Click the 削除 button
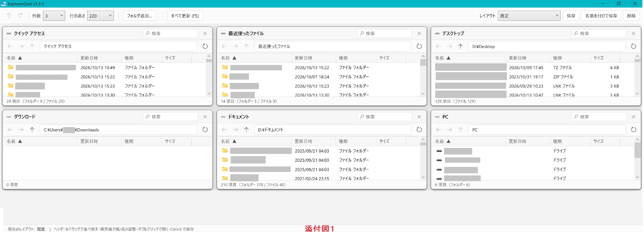This screenshot has width=644, height=234. point(631,16)
